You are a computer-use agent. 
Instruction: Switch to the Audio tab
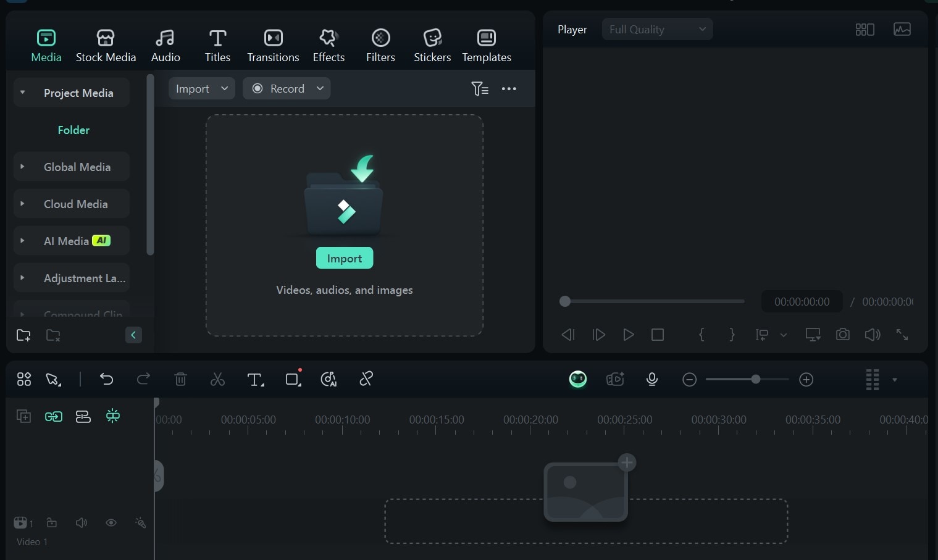pos(165,46)
